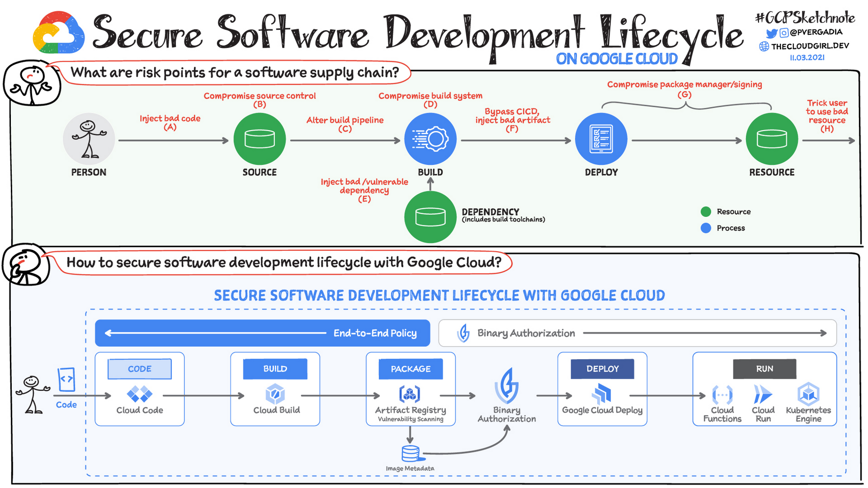The width and height of the screenshot is (868, 488).
Task: Select the green SOURCE database icon
Action: (x=260, y=139)
